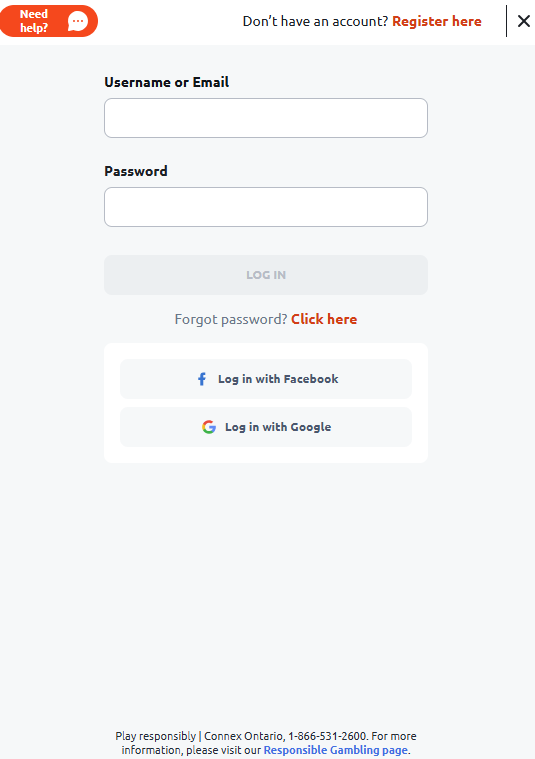Open the chat bubble help icon
The width and height of the screenshot is (535, 759).
[x=78, y=21]
